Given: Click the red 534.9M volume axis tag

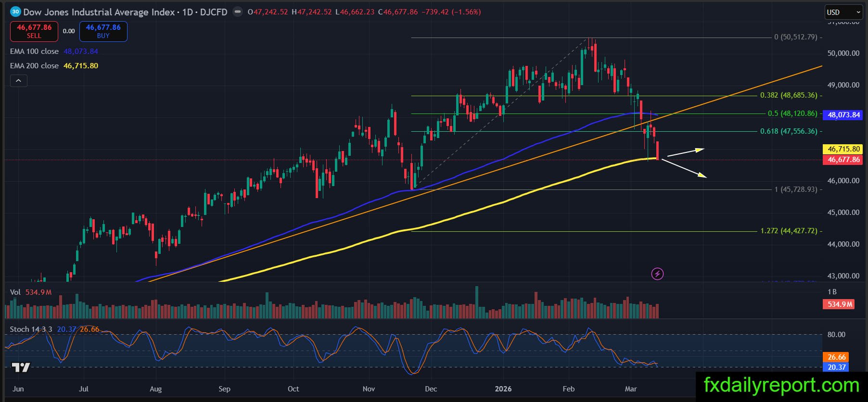Looking at the screenshot, I should point(839,304).
